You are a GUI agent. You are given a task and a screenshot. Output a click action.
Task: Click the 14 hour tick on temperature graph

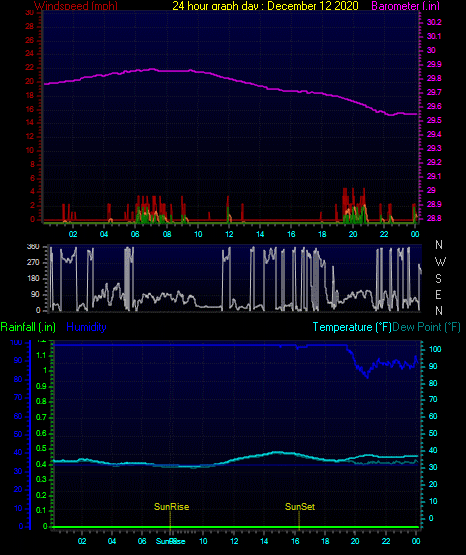(264, 541)
